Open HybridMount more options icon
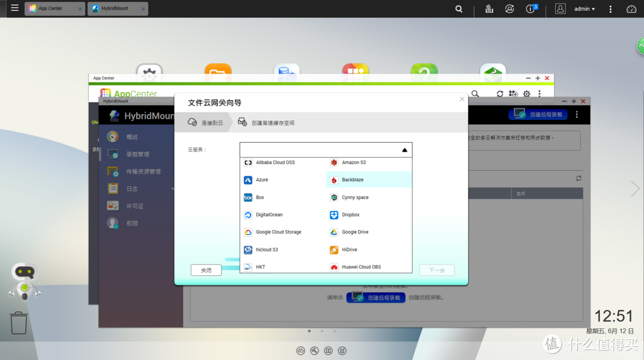644x360 pixels. click(577, 115)
